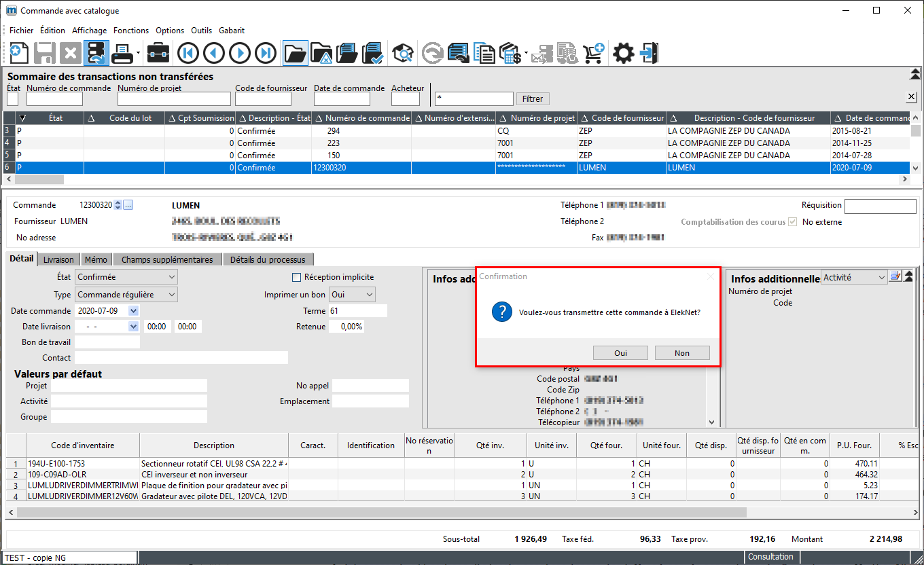Click the calculator with dollar sign icon
Image resolution: width=924 pixels, height=565 pixels.
pyautogui.click(x=510, y=52)
